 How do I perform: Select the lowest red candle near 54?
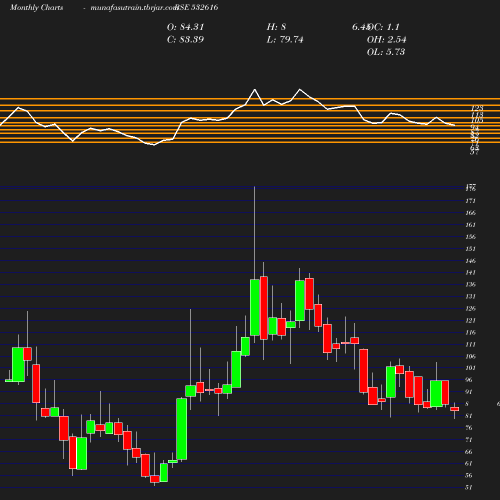(x=155, y=479)
